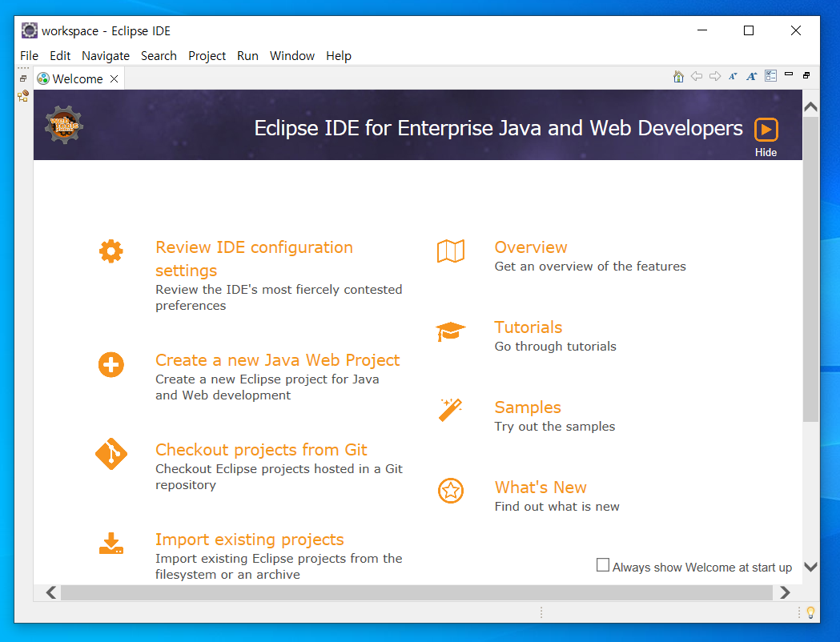Click 'Get an overview of the features' text
The height and width of the screenshot is (642, 840).
[590, 266]
